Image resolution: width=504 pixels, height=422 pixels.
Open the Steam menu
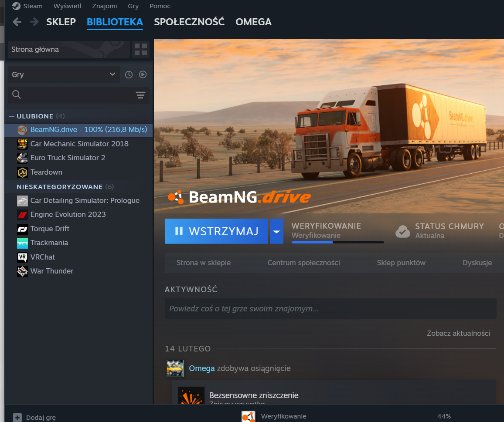tap(33, 6)
